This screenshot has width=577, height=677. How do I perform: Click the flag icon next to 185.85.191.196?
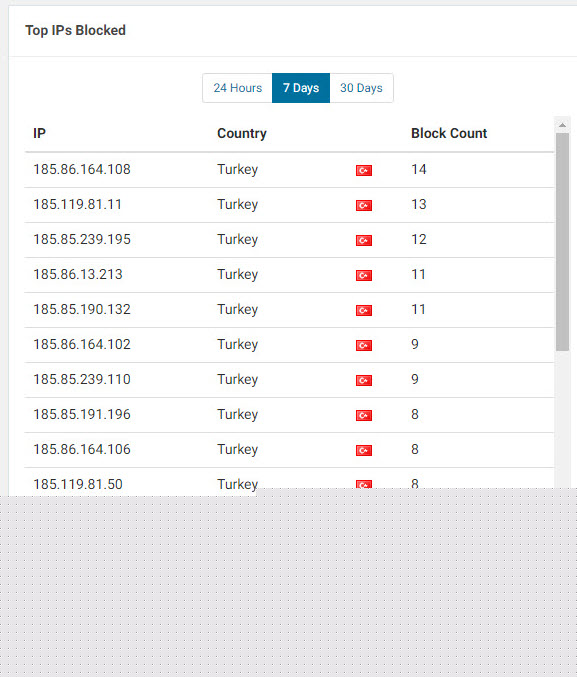click(x=364, y=415)
